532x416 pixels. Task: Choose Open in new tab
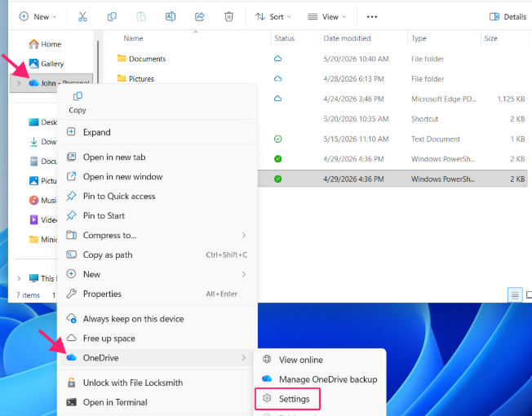tap(157, 157)
